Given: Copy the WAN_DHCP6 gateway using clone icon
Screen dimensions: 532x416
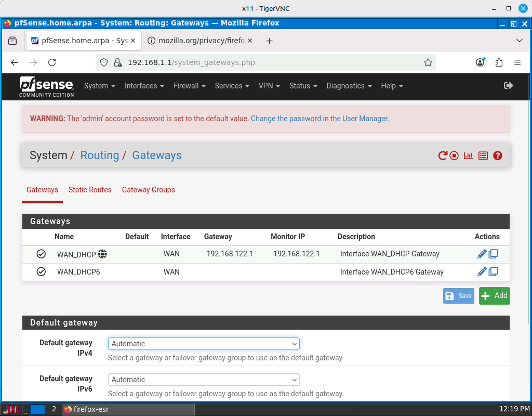Looking at the screenshot, I should (x=494, y=271).
